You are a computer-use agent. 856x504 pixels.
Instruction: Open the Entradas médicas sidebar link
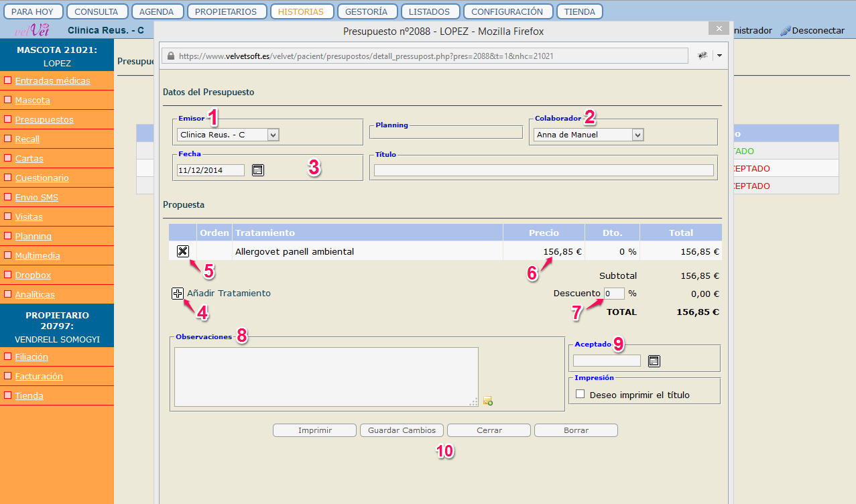pyautogui.click(x=53, y=81)
